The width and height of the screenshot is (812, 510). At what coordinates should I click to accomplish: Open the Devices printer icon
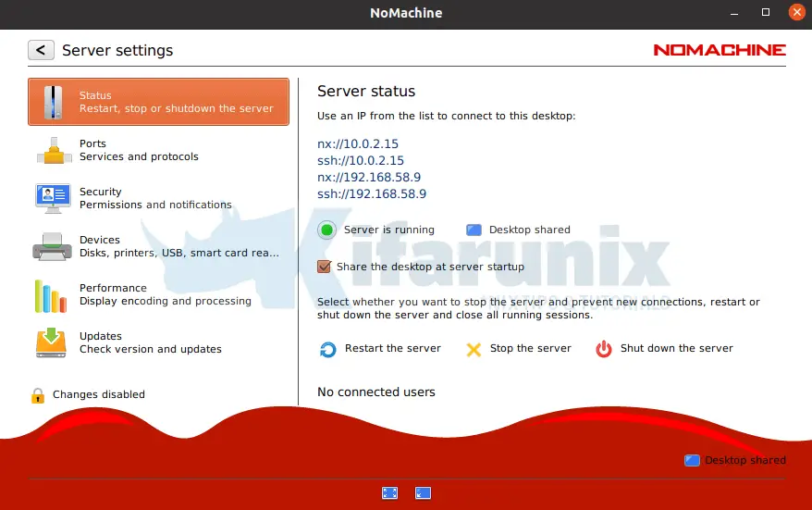tap(52, 247)
